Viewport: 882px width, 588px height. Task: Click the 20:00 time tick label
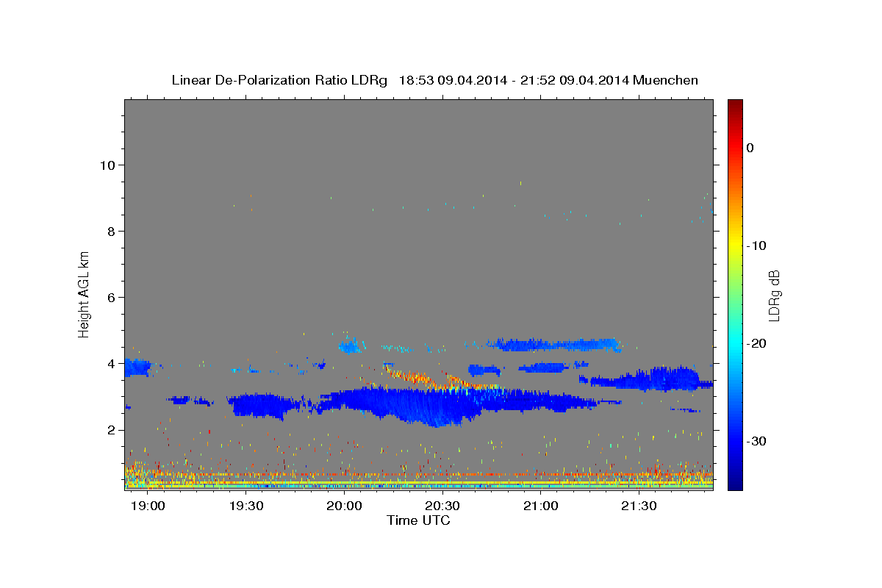(x=344, y=506)
